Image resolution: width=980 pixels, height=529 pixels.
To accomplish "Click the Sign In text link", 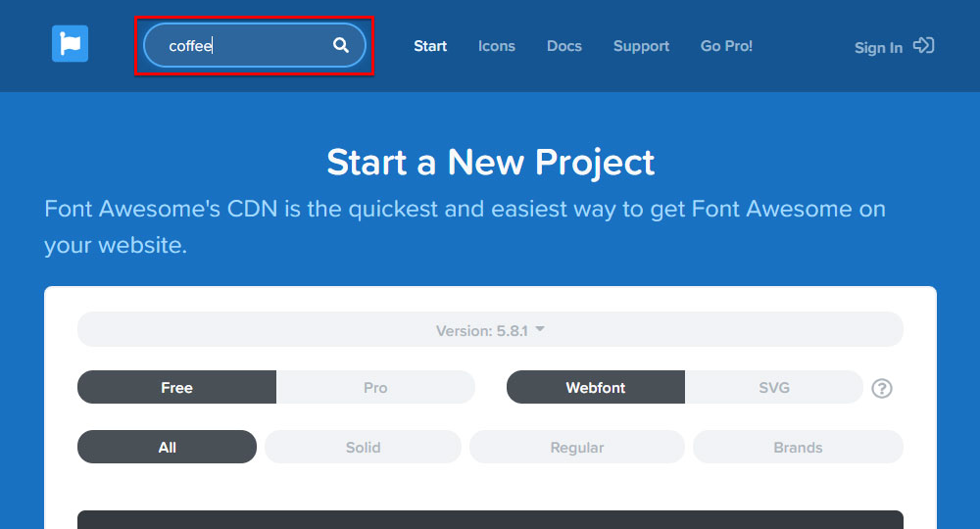I will pyautogui.click(x=878, y=47).
